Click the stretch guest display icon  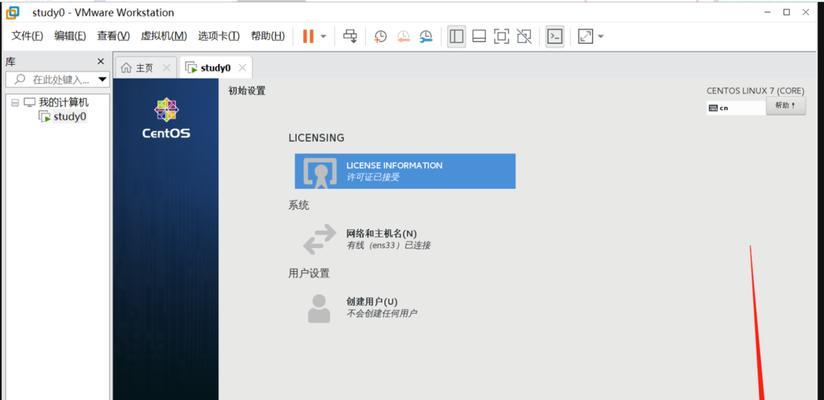coord(585,36)
